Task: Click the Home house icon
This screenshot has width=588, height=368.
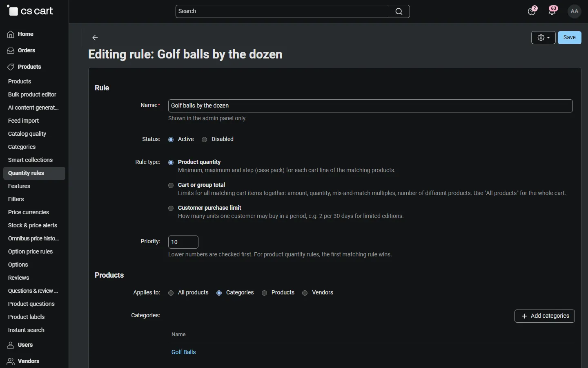Action: pyautogui.click(x=11, y=34)
